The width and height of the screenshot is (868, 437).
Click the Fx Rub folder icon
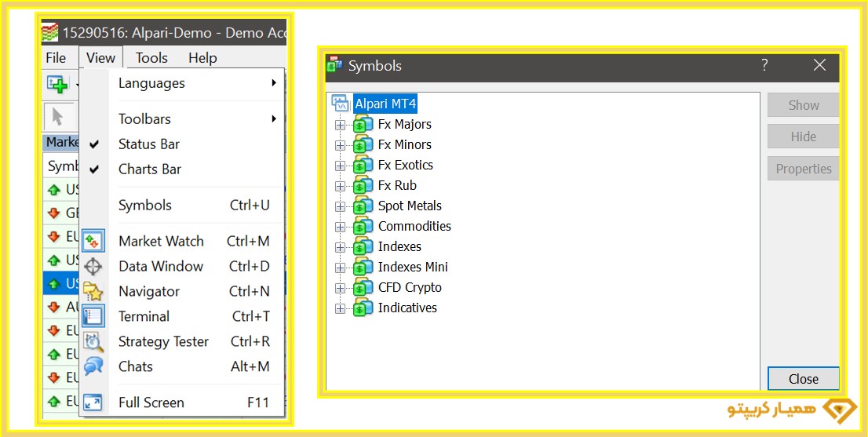(363, 186)
